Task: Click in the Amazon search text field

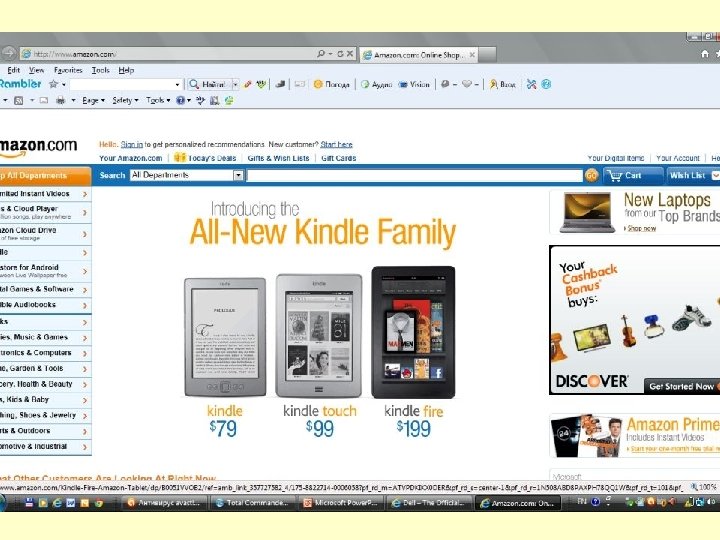Action: [x=414, y=175]
